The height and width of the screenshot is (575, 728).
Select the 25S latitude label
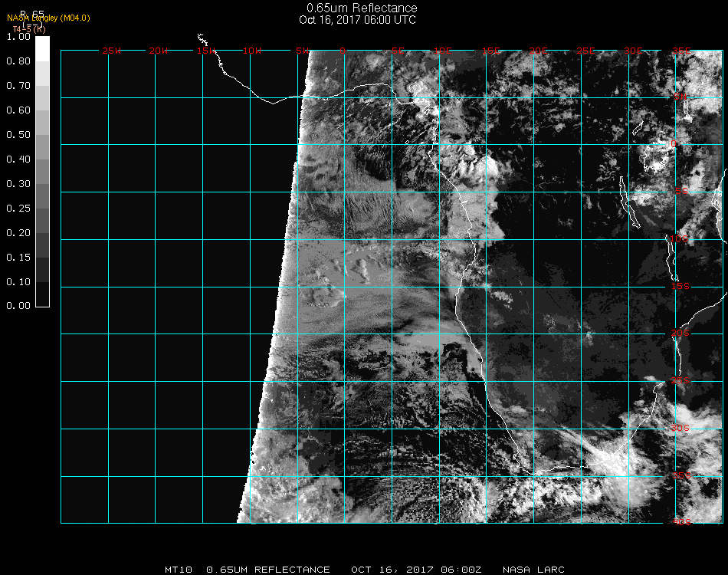681,380
